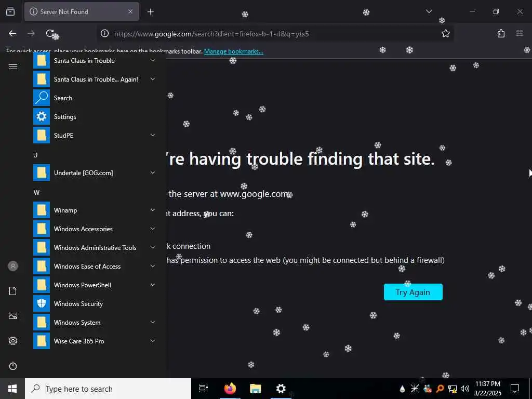Click the orange magnifier tray icon

[440, 389]
